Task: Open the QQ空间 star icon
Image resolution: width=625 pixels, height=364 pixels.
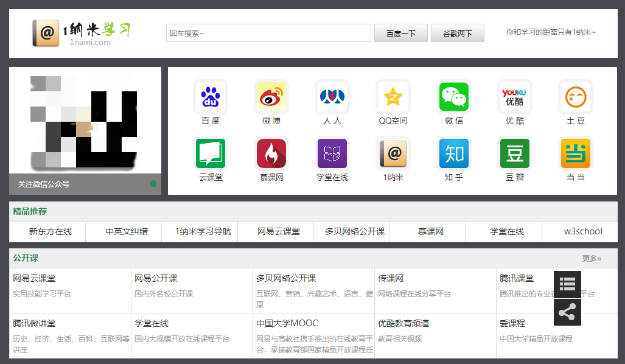Action: (393, 97)
